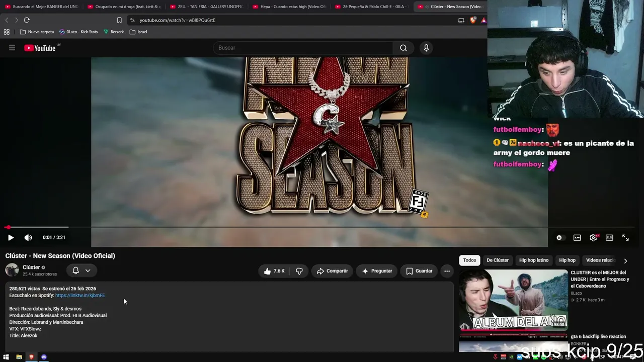Enter fullscreen mode
644x362 pixels.
pos(625,237)
